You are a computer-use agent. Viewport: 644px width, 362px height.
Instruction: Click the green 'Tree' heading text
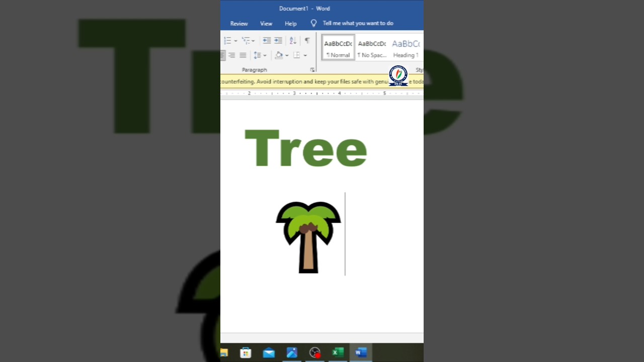point(306,148)
